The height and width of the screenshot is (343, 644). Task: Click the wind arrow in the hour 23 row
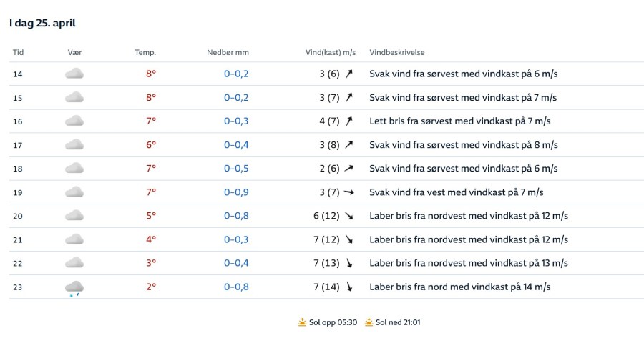[x=349, y=287]
